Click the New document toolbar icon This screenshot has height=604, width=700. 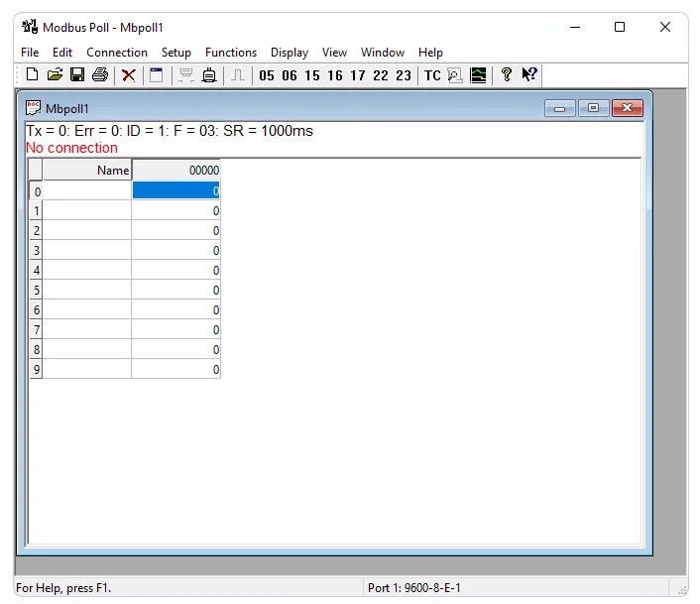point(32,74)
